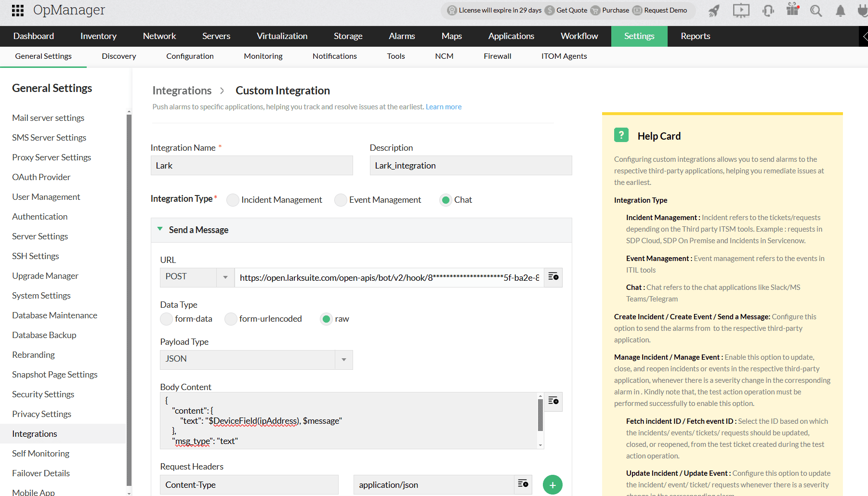
Task: Switch to the Notifications settings tab
Action: (x=334, y=56)
